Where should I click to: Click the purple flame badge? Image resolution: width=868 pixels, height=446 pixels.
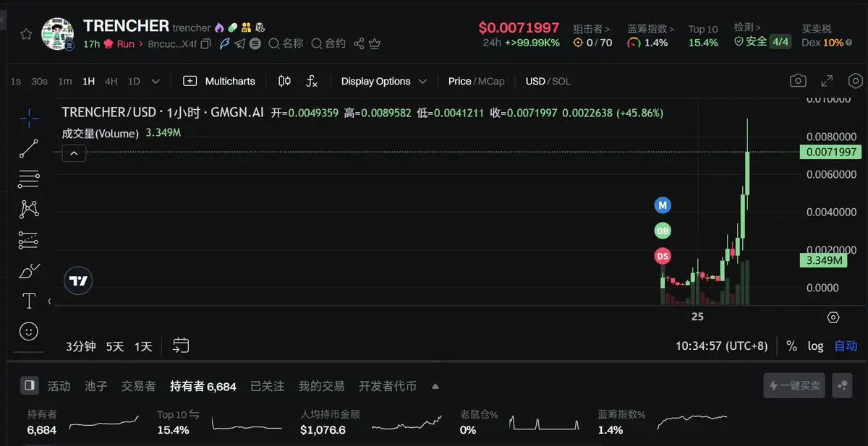(x=220, y=27)
